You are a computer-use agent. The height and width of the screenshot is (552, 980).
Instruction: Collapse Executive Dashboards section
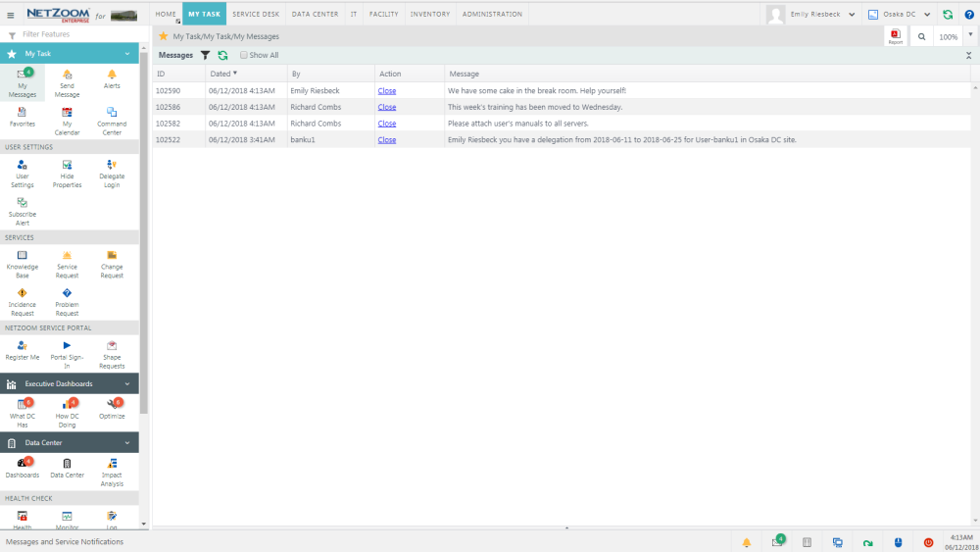[127, 383]
